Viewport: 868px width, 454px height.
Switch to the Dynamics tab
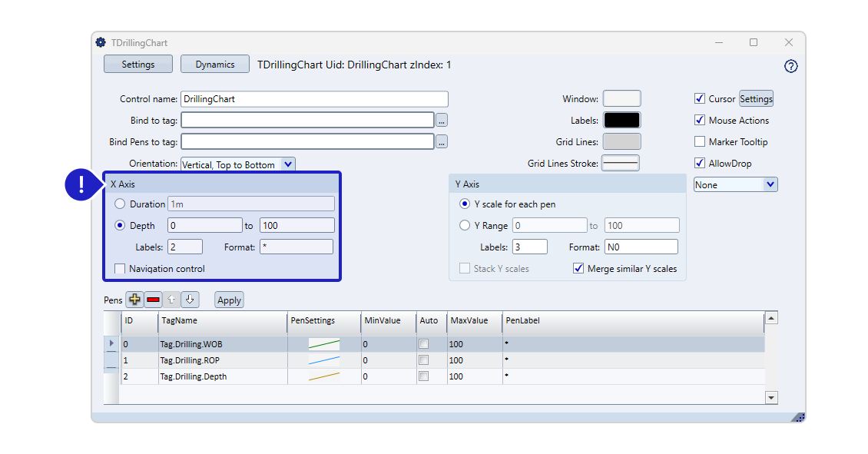coord(215,65)
